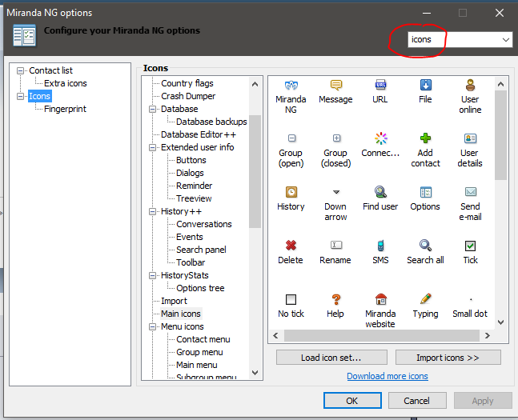Click Import icons button
Image resolution: width=518 pixels, height=420 pixels.
448,358
